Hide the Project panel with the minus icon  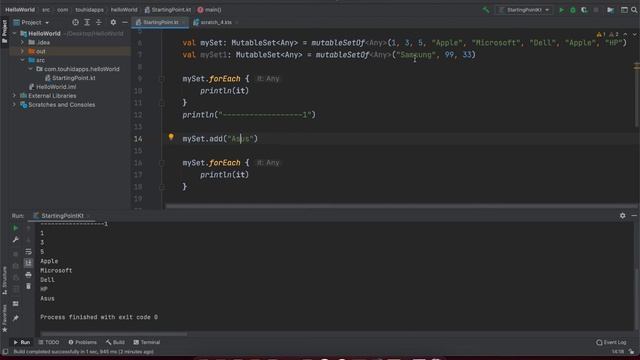pyautogui.click(x=124, y=22)
